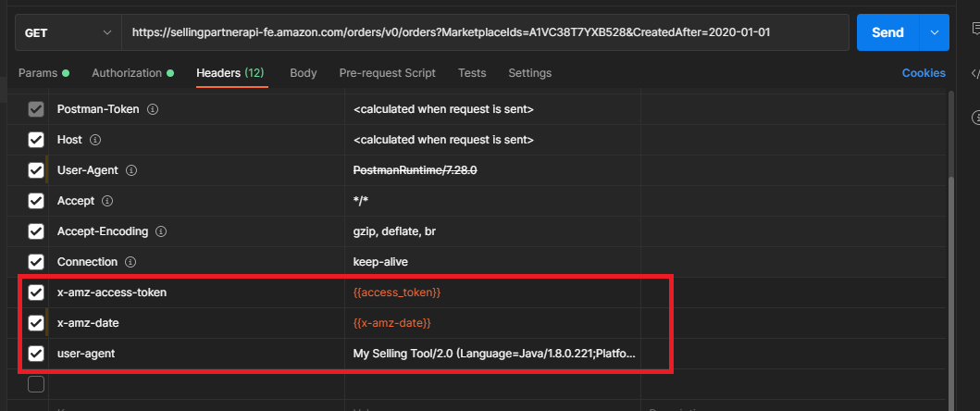Click the request URL field

coord(485,32)
